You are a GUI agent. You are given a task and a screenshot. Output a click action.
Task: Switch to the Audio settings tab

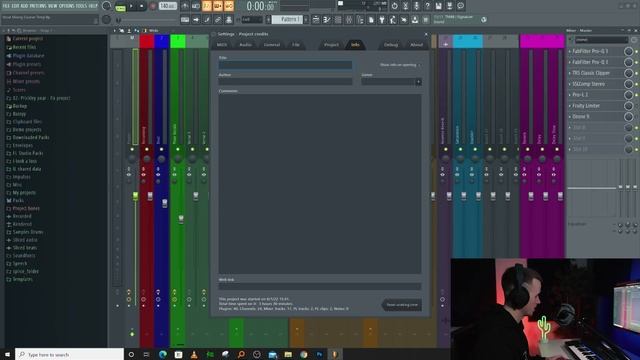pyautogui.click(x=245, y=45)
